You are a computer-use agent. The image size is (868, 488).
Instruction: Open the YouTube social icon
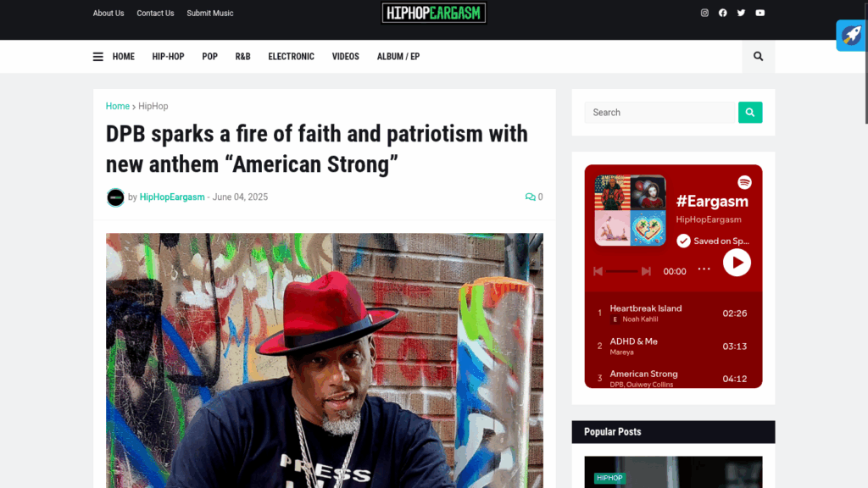pos(759,13)
